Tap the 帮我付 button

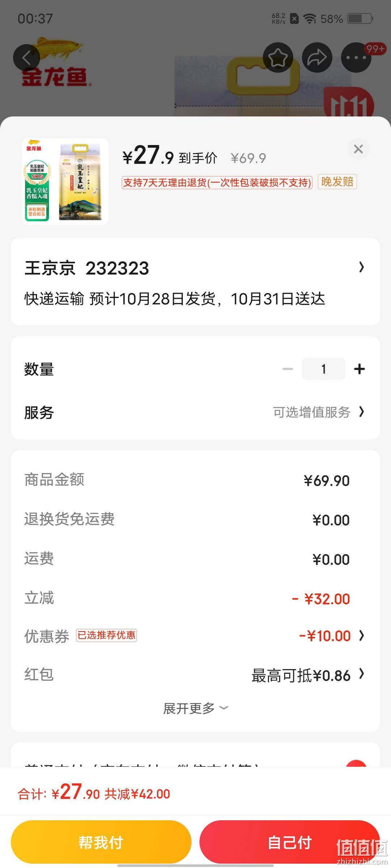(x=101, y=842)
